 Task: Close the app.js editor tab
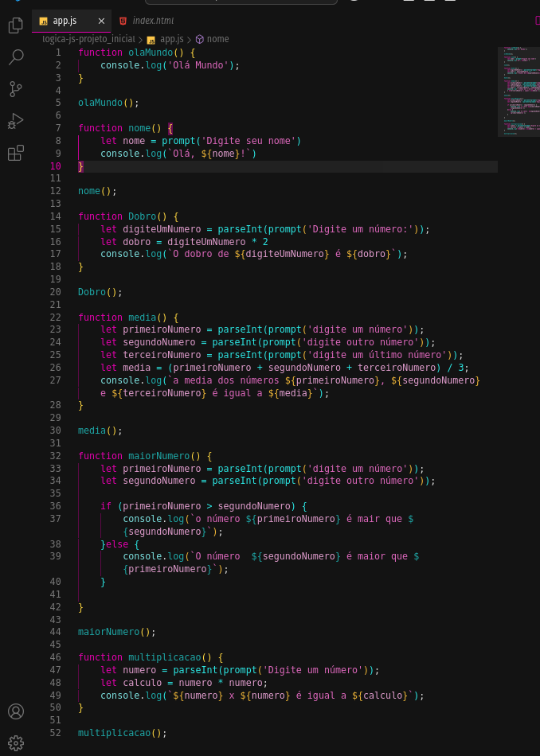click(x=101, y=21)
